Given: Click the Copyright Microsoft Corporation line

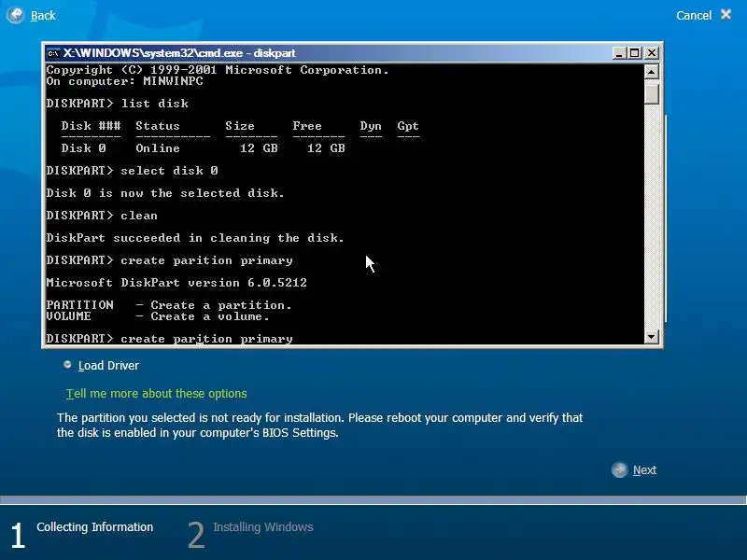Looking at the screenshot, I should coord(218,70).
